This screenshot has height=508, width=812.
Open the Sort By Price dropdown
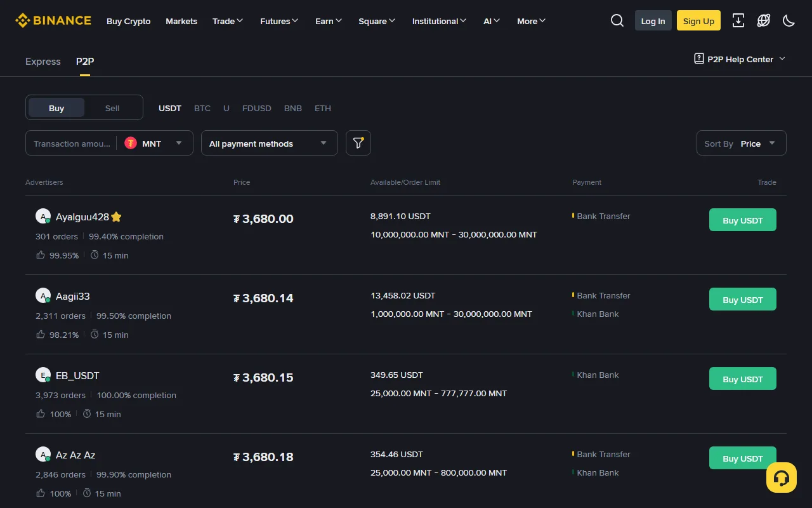(x=741, y=143)
